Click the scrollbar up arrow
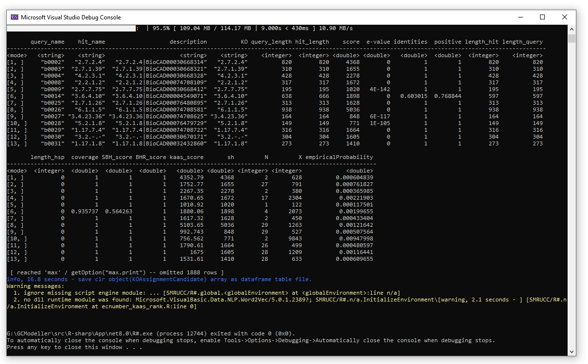 pos(572,30)
